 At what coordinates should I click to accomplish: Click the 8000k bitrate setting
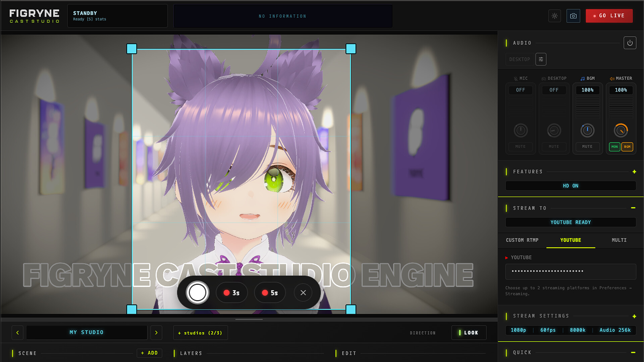[x=578, y=330]
